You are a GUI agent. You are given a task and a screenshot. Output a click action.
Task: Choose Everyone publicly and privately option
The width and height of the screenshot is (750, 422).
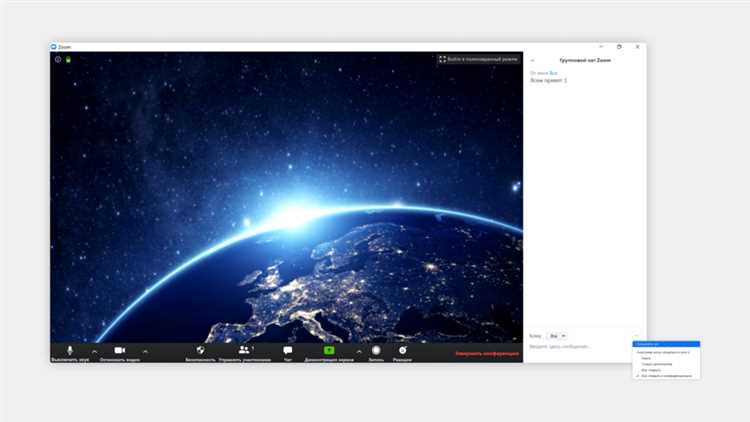(x=666, y=376)
